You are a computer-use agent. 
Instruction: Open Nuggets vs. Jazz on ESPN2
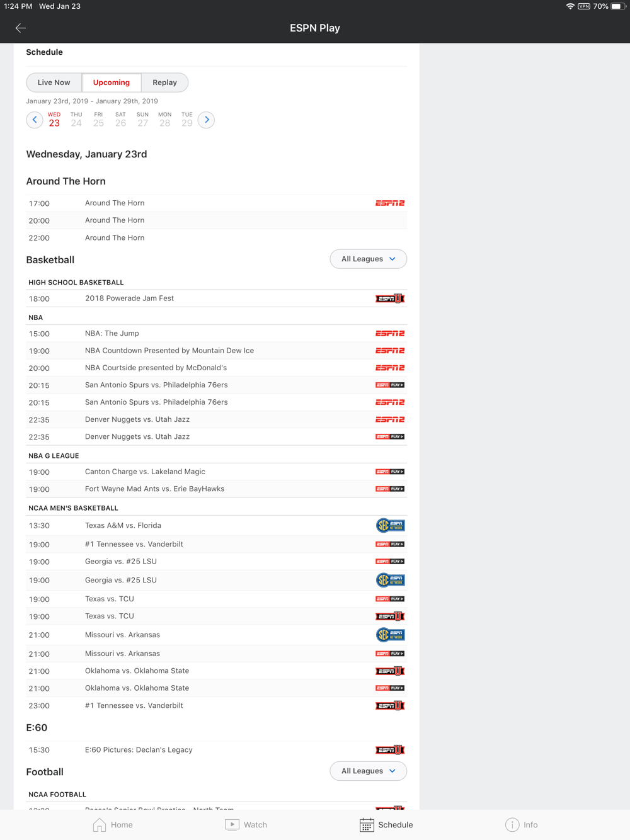pyautogui.click(x=217, y=419)
